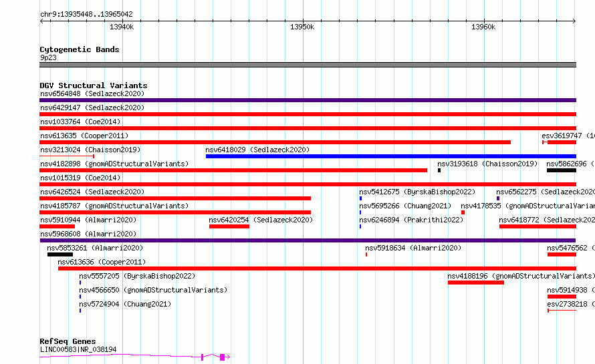The height and width of the screenshot is (364, 595).
Task: Click the magenta LINC00583 exon block
Action: (223, 357)
